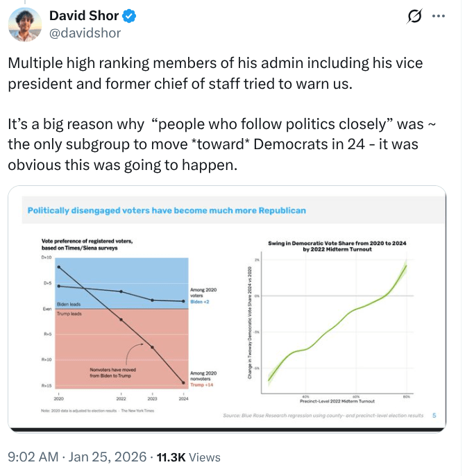465x476 pixels.
Task: Click the "Trump leads" label in red area
Action: (x=69, y=314)
